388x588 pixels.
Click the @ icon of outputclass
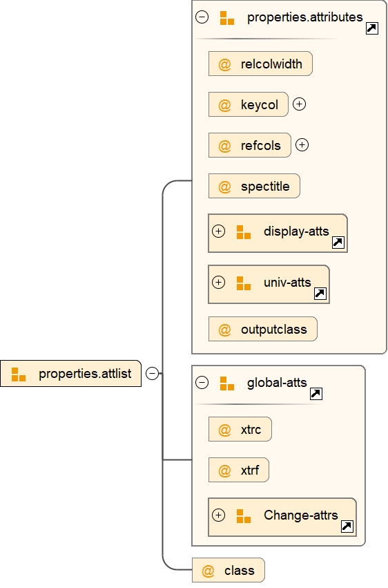(x=224, y=330)
